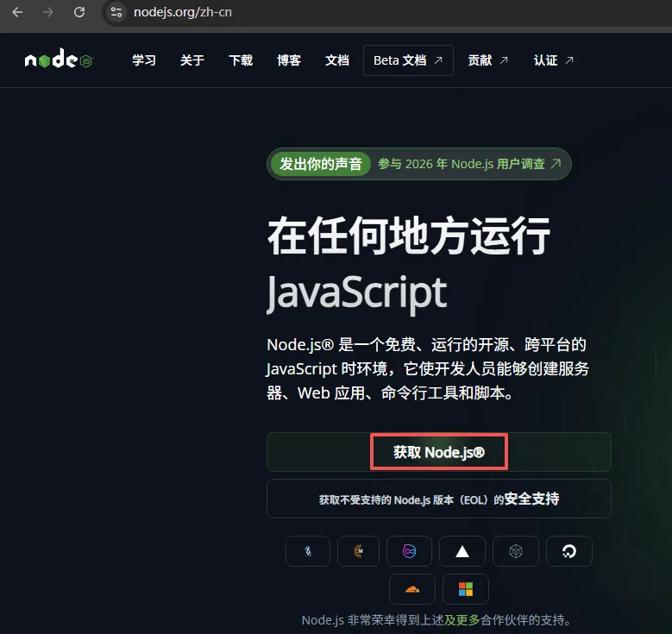Open the 学习 navigation item

[143, 60]
